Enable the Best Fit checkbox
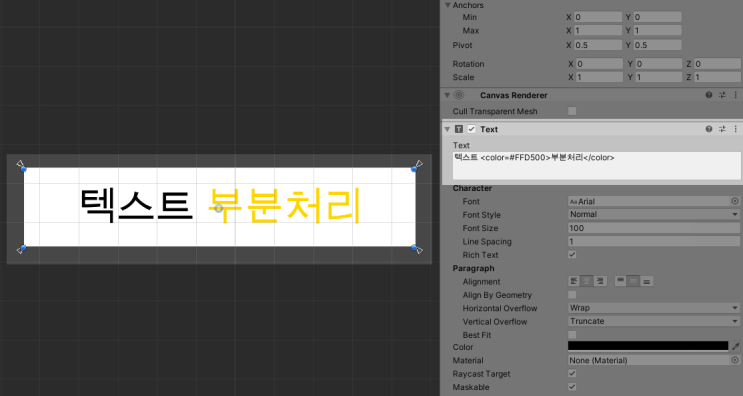Viewport: 743px width, 396px height. click(x=572, y=334)
